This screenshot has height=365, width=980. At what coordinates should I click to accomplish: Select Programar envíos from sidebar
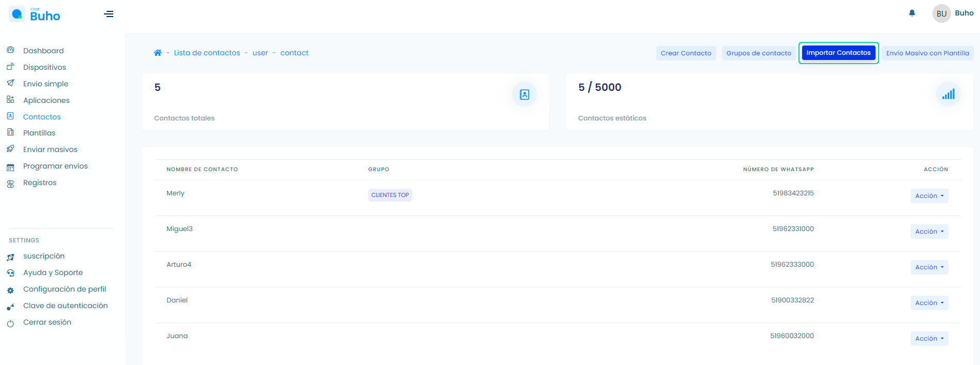pos(55,166)
